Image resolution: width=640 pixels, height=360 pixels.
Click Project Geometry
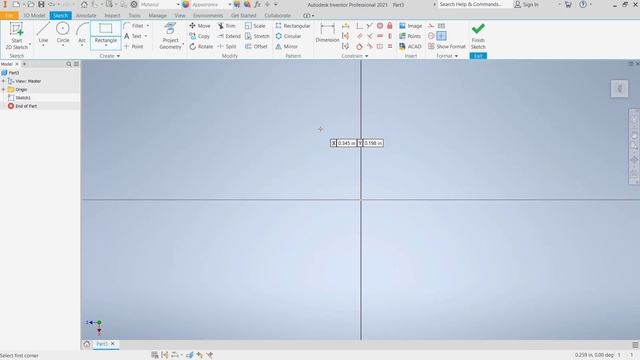170,36
